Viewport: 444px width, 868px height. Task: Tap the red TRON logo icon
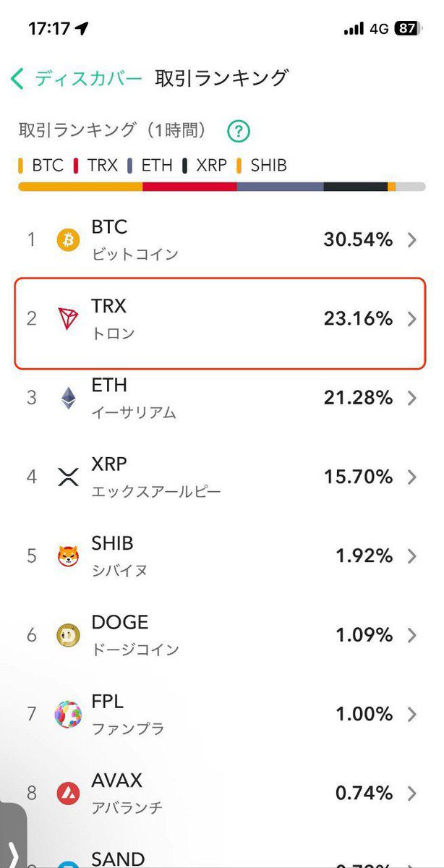click(69, 319)
